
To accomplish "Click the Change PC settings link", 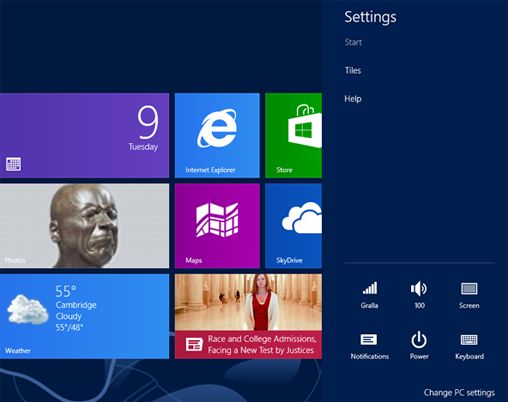I will [459, 393].
